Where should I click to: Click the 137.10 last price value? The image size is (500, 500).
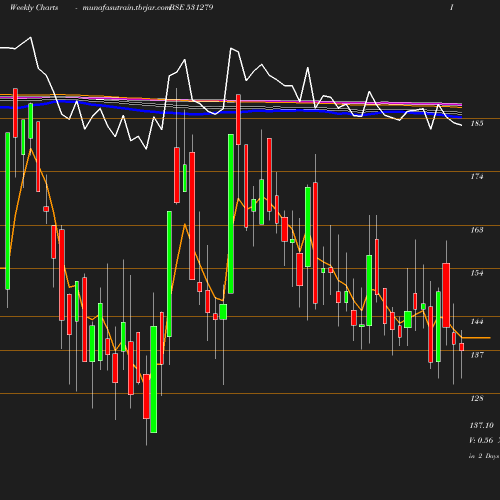[x=481, y=425]
